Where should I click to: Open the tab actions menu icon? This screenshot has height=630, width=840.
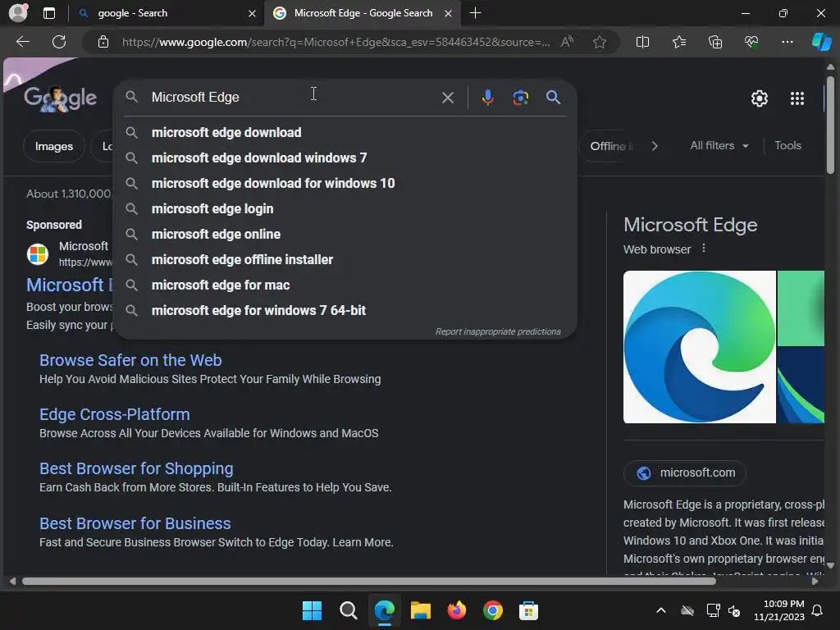click(48, 13)
